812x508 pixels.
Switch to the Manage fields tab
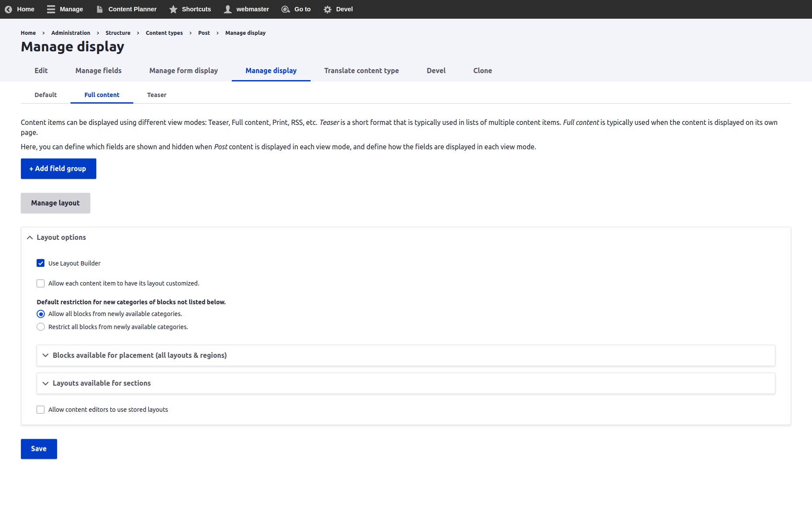point(98,71)
